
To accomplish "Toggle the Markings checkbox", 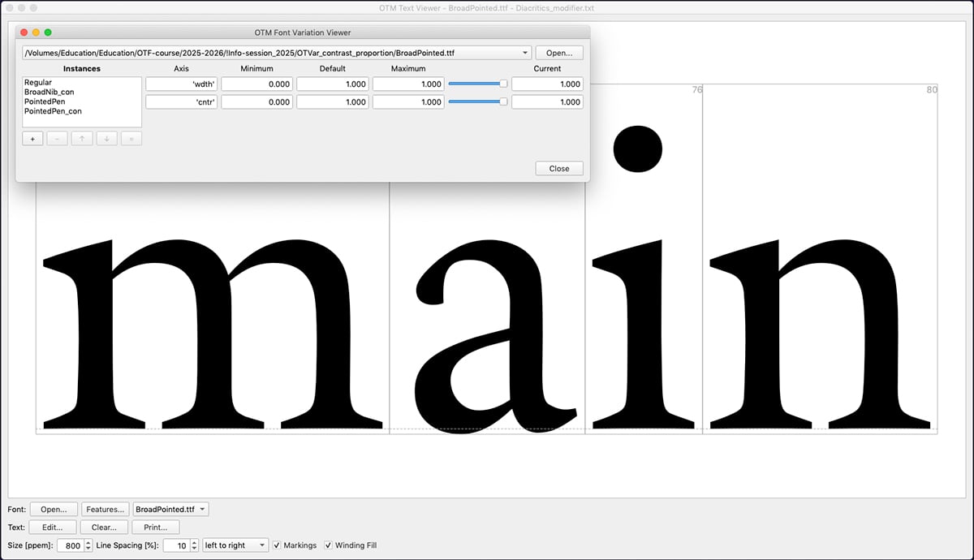I will click(278, 545).
